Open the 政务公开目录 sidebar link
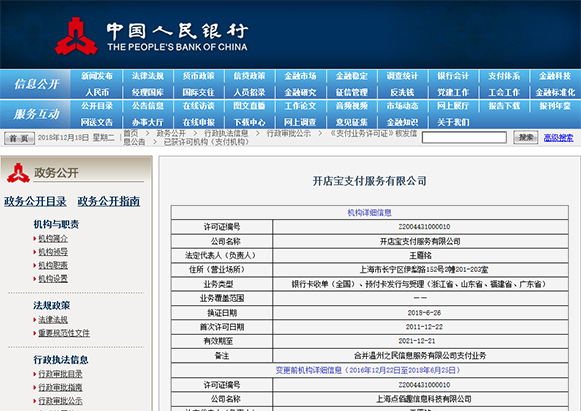This screenshot has width=581, height=411. tap(35, 201)
